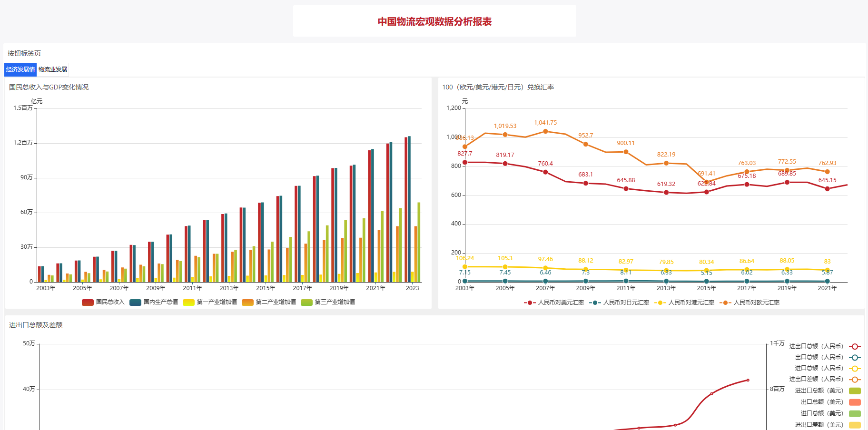Click the 2021年 label on exchange chart

click(x=828, y=288)
